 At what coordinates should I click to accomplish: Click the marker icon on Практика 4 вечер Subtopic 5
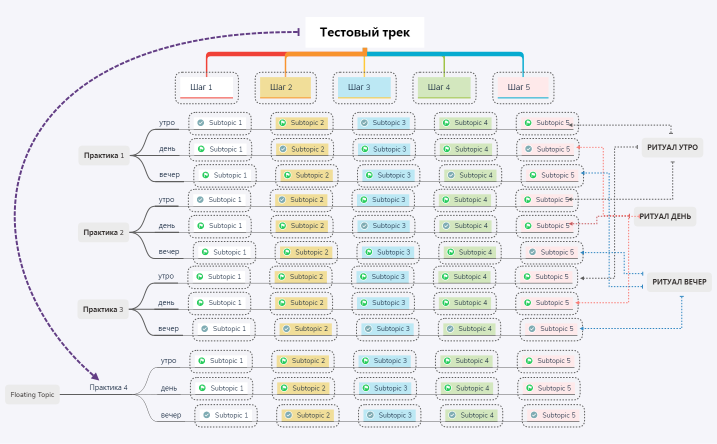tap(534, 415)
